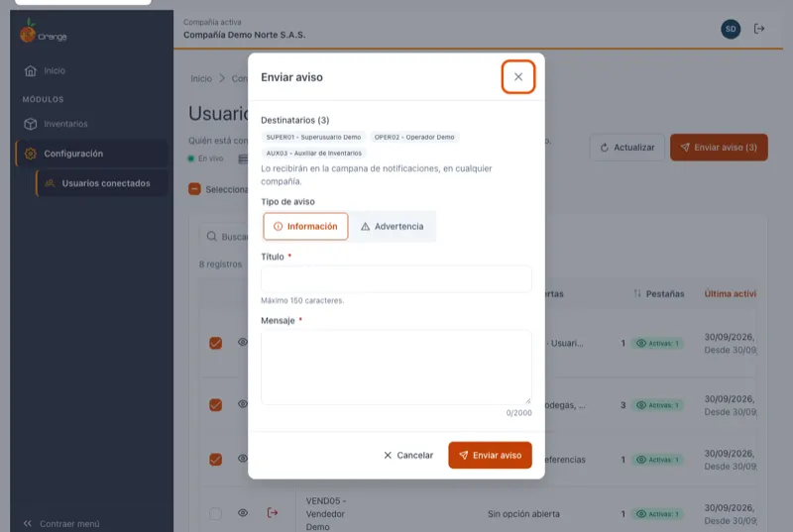Image resolution: width=793 pixels, height=532 pixels.
Task: Open the Configuración module
Action: point(91,154)
